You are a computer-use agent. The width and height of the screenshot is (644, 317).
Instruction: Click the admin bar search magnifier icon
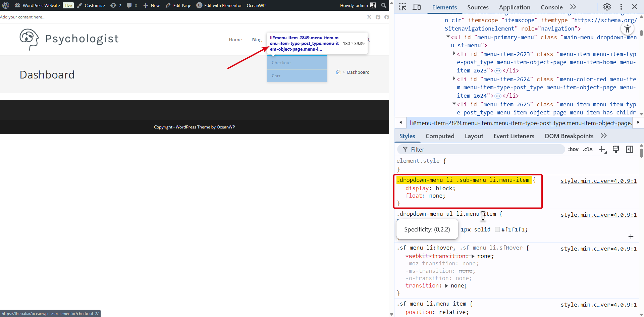(x=384, y=5)
